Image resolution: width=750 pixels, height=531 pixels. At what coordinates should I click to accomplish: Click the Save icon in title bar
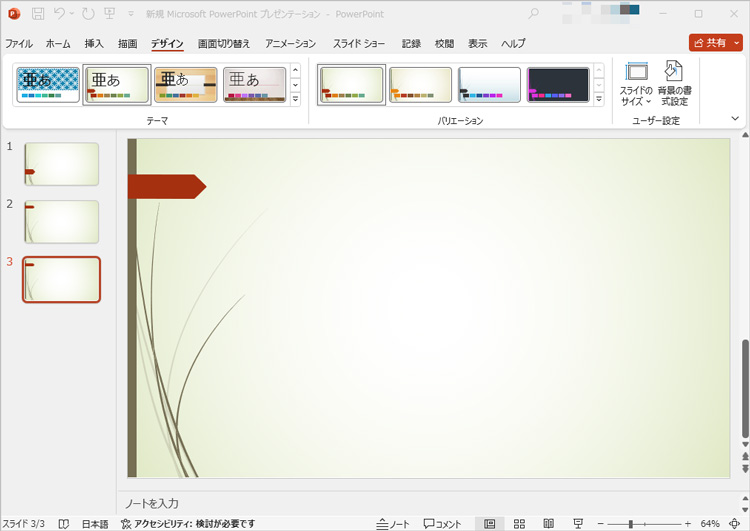point(38,14)
